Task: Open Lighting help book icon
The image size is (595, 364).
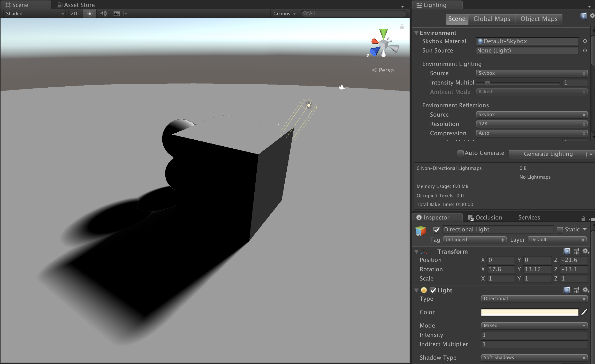Action: click(x=583, y=16)
